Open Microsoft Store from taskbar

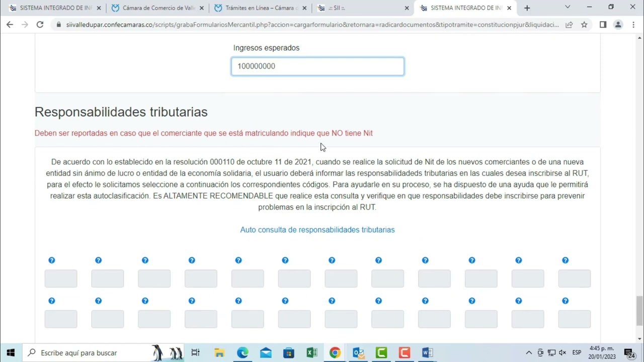coord(289,352)
